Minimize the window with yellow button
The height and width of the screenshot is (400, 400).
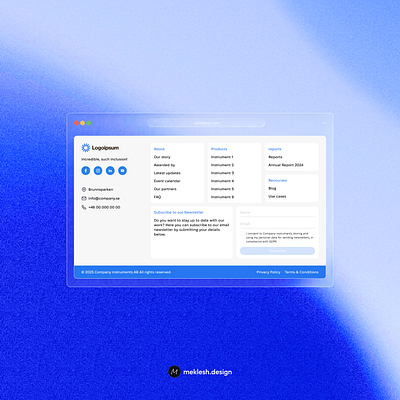(x=83, y=123)
